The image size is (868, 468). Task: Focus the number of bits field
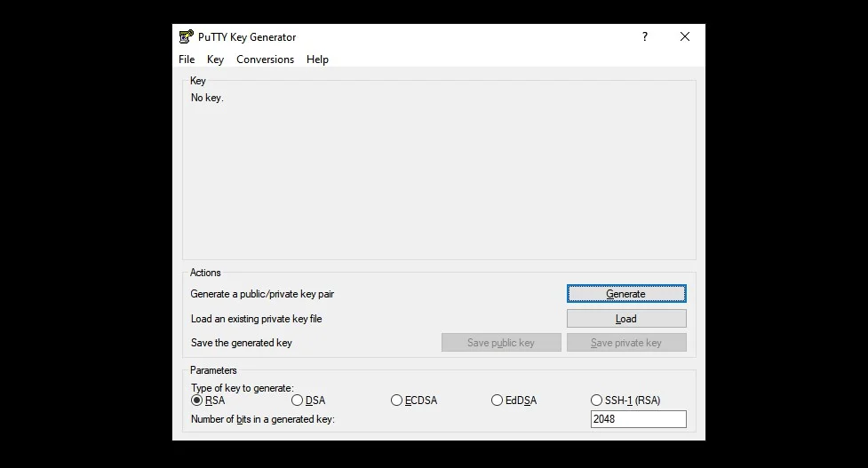[638, 419]
